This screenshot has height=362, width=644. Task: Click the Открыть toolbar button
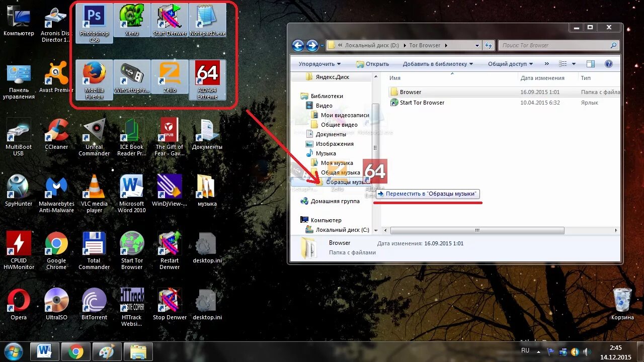click(373, 64)
